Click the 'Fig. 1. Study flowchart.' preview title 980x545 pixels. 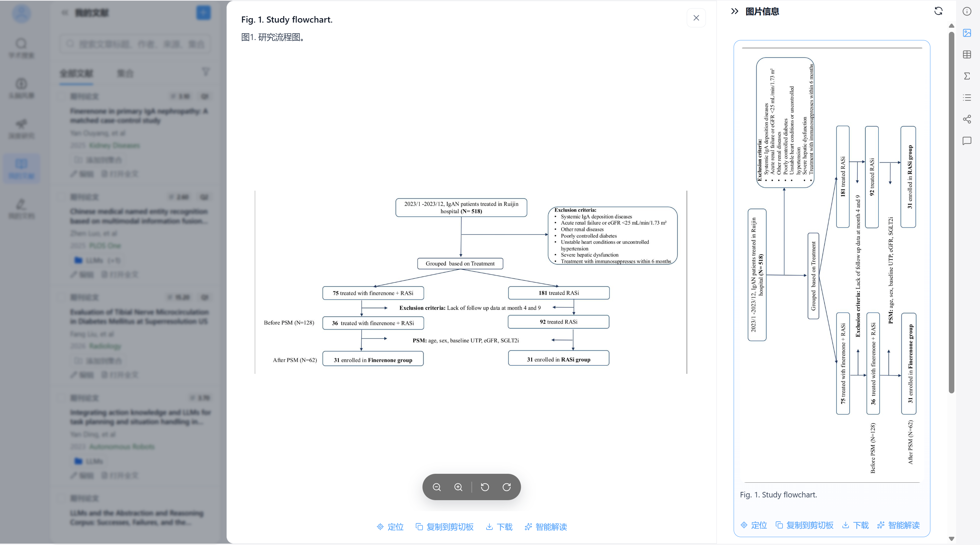[x=287, y=20]
